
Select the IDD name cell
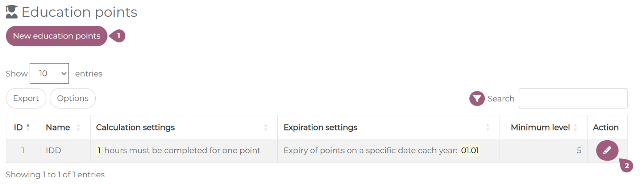[x=54, y=150]
